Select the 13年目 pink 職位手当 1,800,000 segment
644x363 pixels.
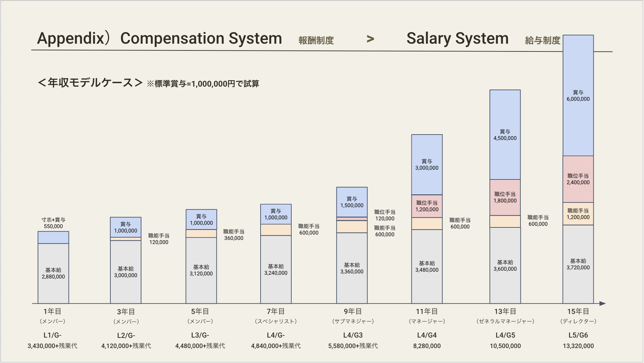505,197
